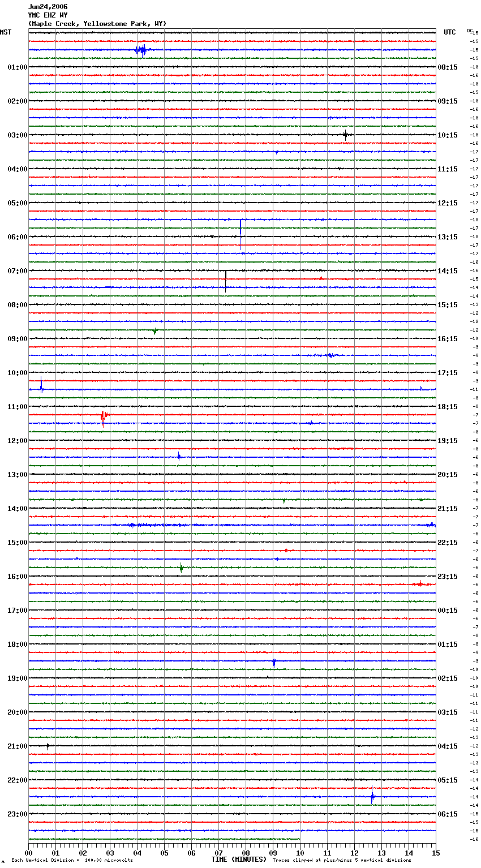Select the 14:00 MST time label
The image size is (481, 868).
pyautogui.click(x=18, y=509)
